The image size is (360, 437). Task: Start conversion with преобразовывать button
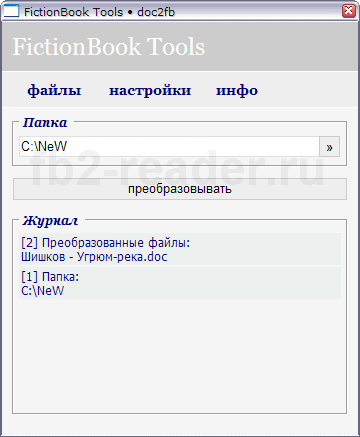180,189
